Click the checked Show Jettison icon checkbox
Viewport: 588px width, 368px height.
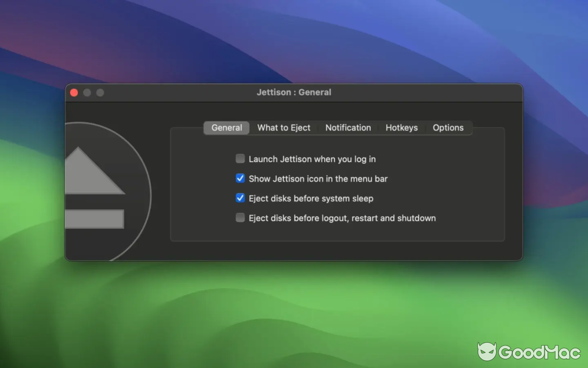pos(240,178)
